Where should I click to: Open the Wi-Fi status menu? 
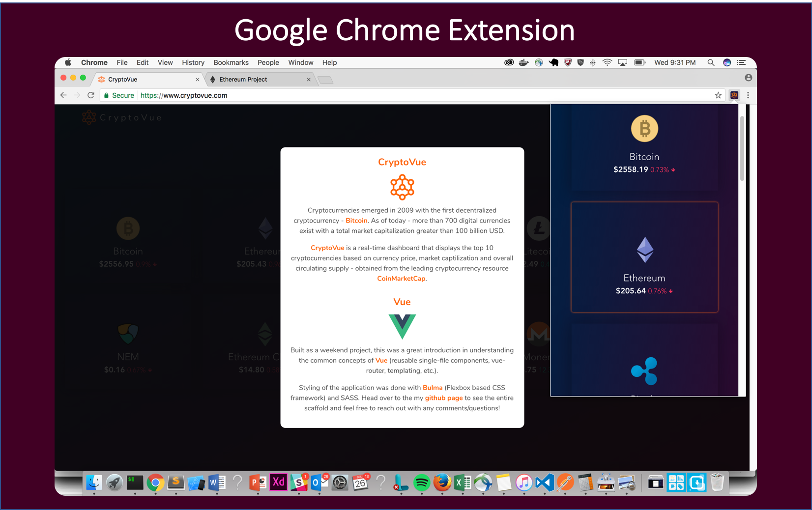608,62
